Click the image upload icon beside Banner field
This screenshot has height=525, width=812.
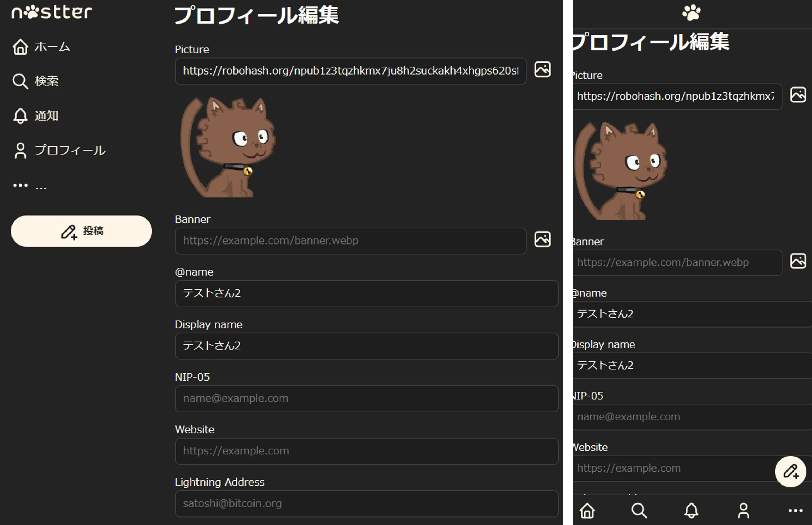542,239
